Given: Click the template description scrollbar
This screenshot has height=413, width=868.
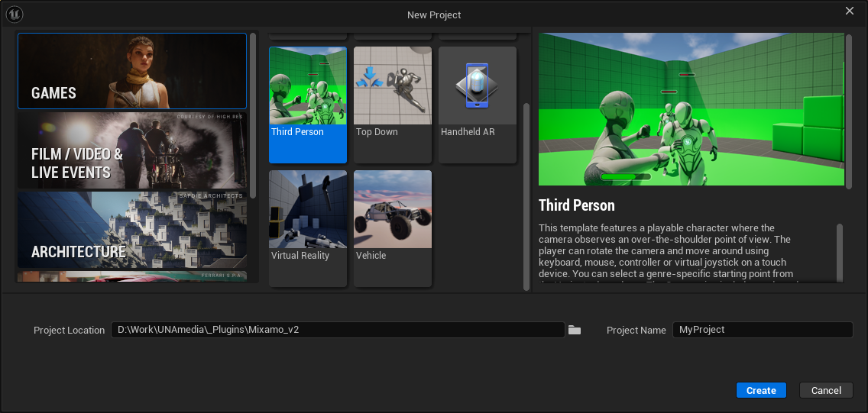Looking at the screenshot, I should [840, 252].
